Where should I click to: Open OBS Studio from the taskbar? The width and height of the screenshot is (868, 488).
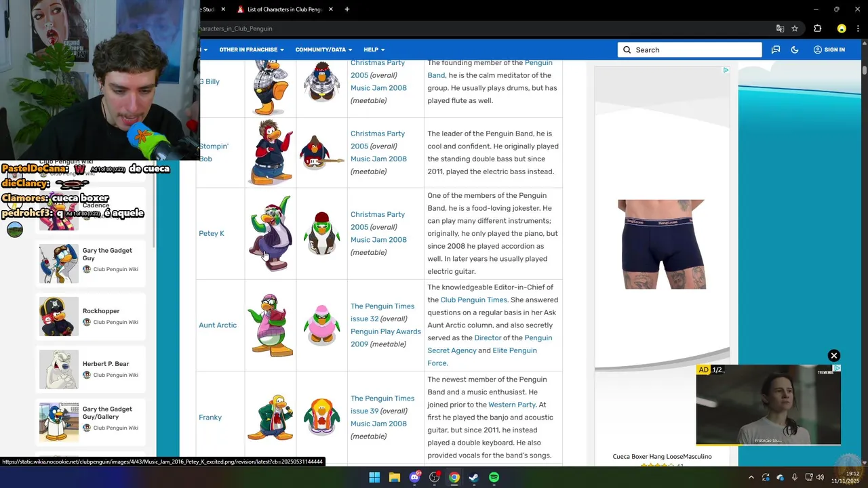pyautogui.click(x=434, y=477)
